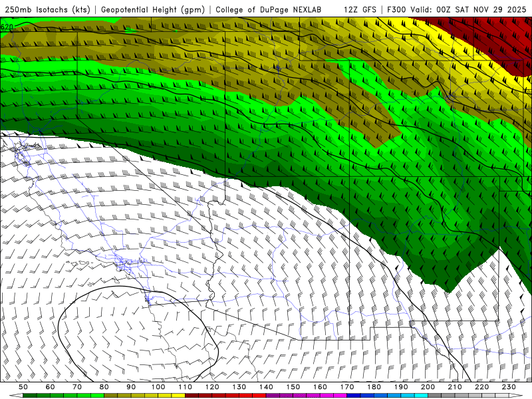Click the bright magenta swatch left of 170
The width and height of the screenshot is (532, 399).
[x=340, y=395]
